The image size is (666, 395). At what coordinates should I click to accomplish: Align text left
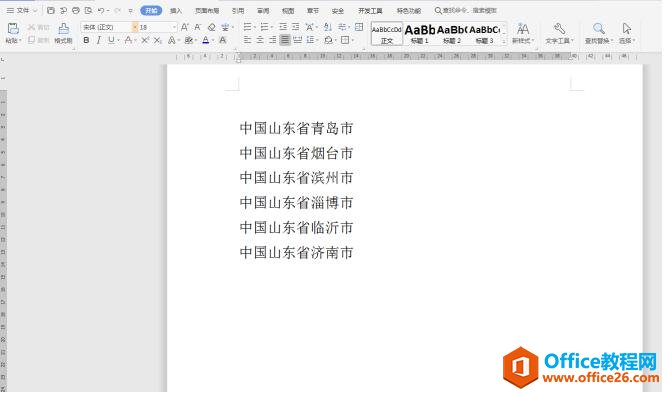point(247,40)
